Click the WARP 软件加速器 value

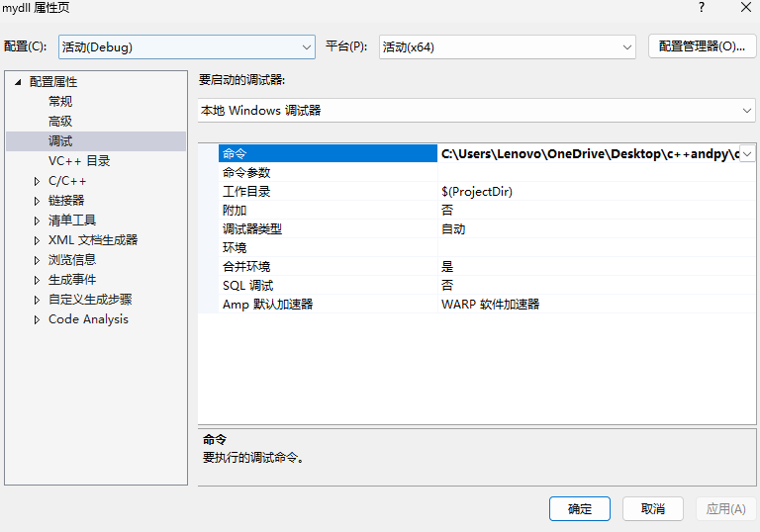tap(491, 305)
